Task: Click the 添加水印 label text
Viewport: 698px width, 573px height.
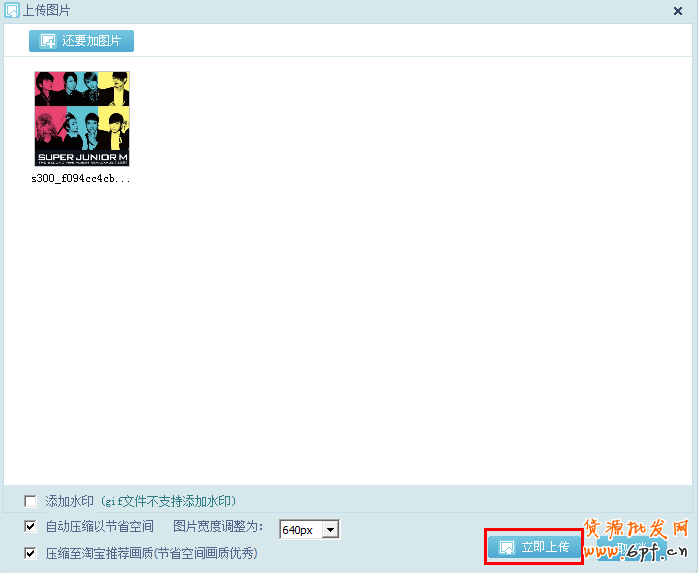Action: [x=70, y=501]
